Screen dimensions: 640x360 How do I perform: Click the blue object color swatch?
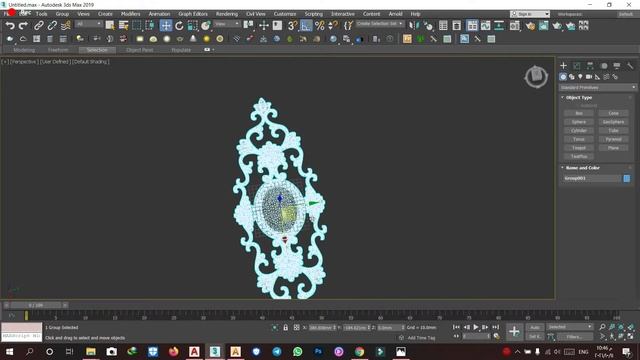(627, 178)
